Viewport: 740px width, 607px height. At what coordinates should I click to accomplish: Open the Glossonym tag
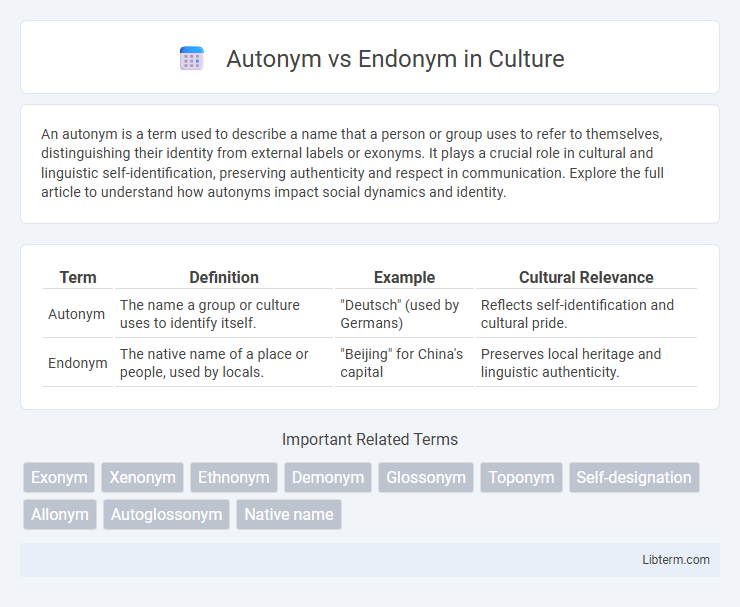[426, 477]
